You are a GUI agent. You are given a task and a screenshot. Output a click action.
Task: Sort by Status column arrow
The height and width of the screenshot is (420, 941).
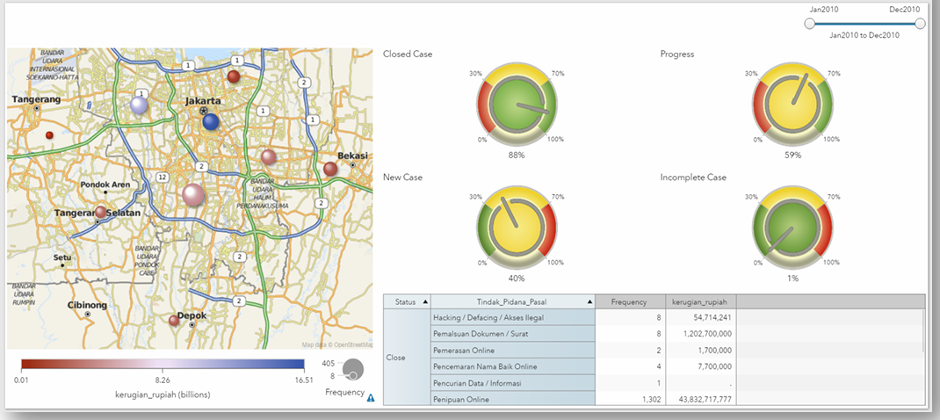[x=426, y=302]
